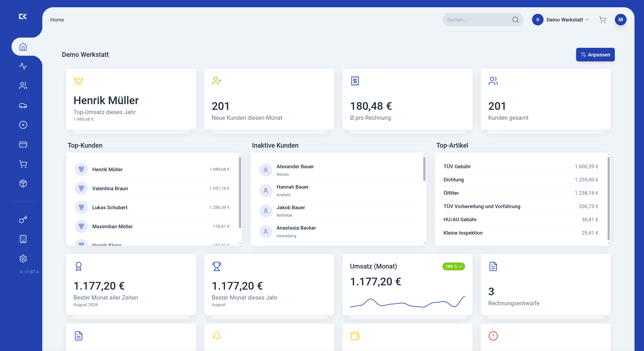Click the trophy icon on best month this year card
Image resolution: width=644 pixels, height=351 pixels.
(x=216, y=266)
